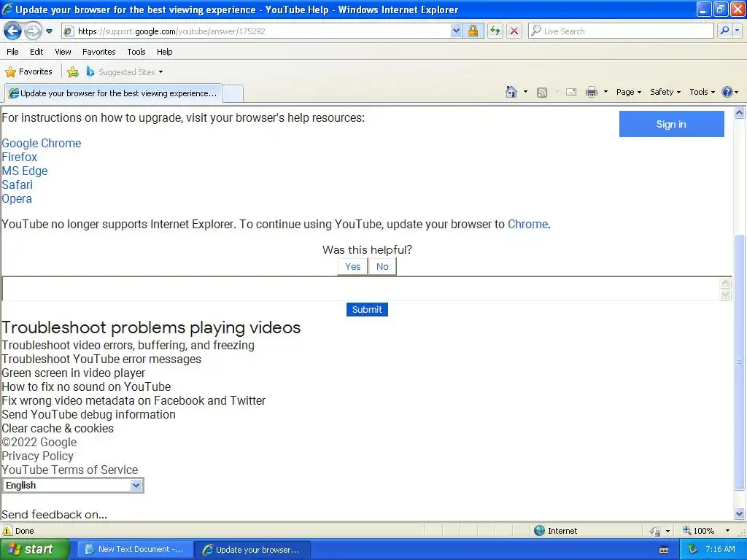The image size is (747, 560).
Task: Refresh the page with the refresh icon
Action: pyautogui.click(x=495, y=31)
